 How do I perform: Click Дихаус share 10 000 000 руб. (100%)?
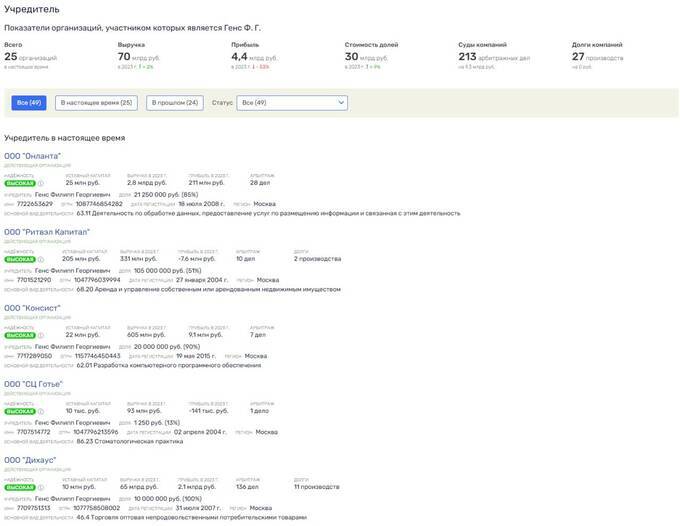168,499
